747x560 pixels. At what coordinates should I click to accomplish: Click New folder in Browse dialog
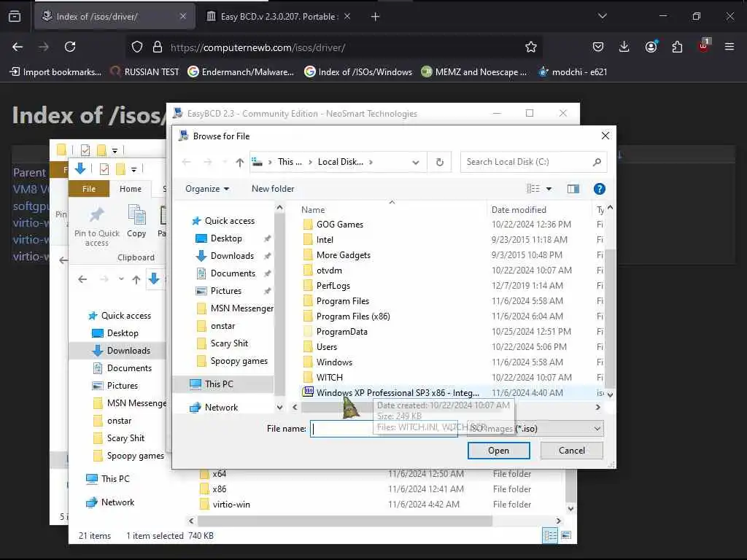pyautogui.click(x=273, y=189)
